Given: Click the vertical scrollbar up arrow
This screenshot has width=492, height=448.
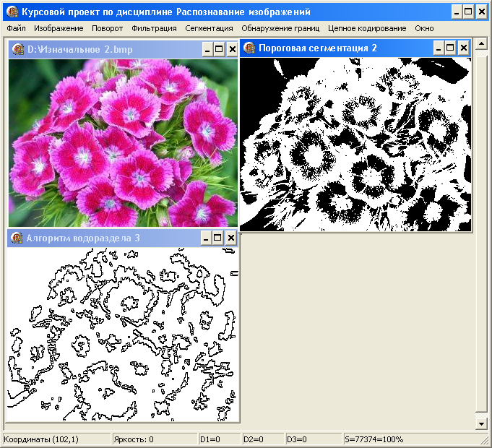Looking at the screenshot, I should coord(481,43).
